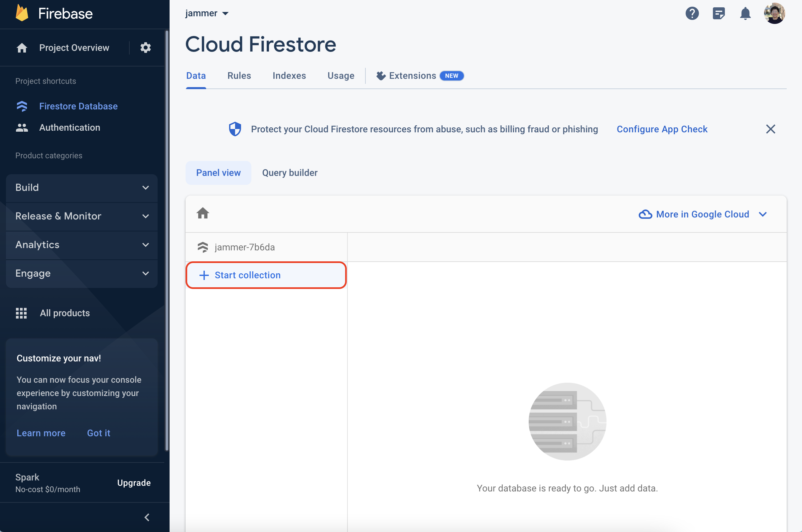Image resolution: width=802 pixels, height=532 pixels.
Task: Expand the Analytics category
Action: point(82,245)
